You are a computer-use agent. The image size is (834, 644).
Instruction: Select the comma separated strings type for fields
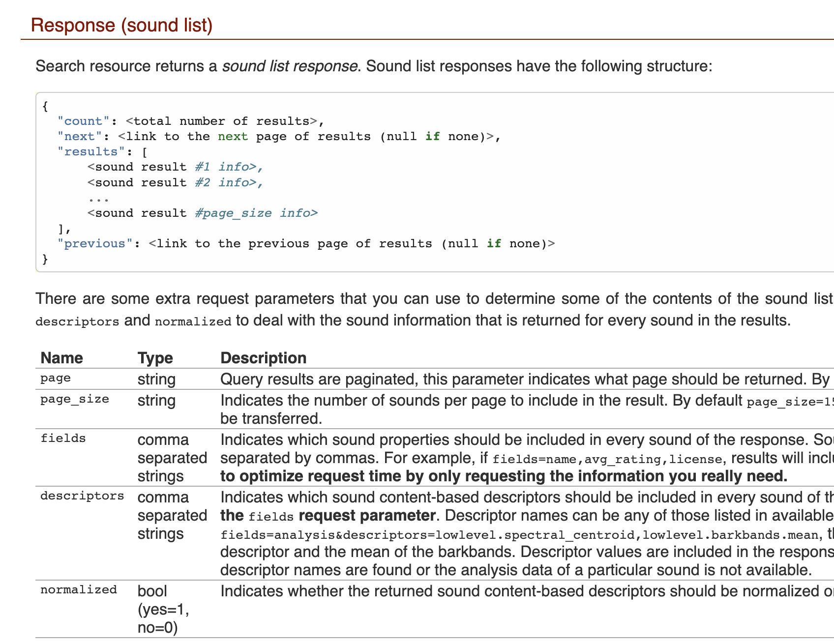[172, 458]
